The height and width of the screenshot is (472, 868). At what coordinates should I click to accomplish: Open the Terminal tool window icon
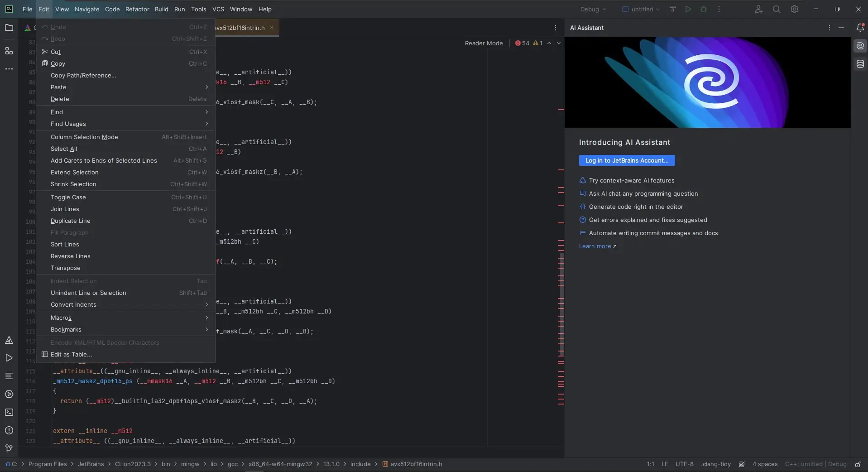coord(9,412)
